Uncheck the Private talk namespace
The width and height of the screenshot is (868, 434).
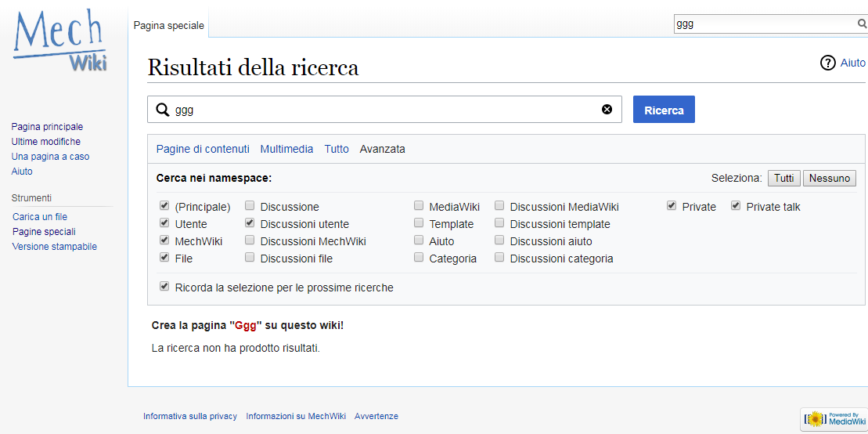[736, 207]
